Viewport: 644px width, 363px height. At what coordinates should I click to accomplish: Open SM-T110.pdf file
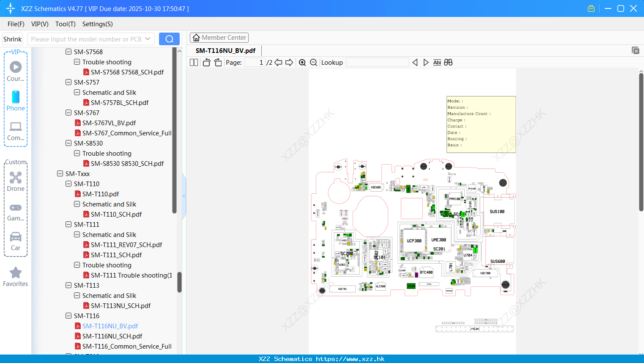[101, 194]
